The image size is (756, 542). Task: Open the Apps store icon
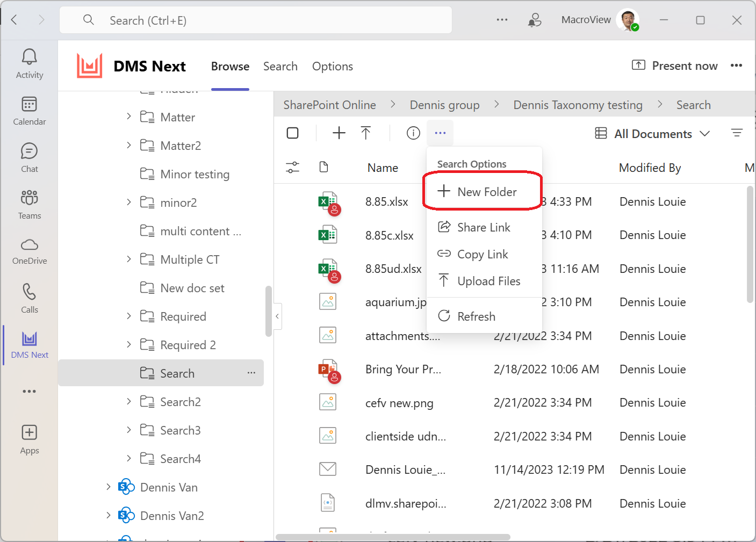tap(29, 439)
